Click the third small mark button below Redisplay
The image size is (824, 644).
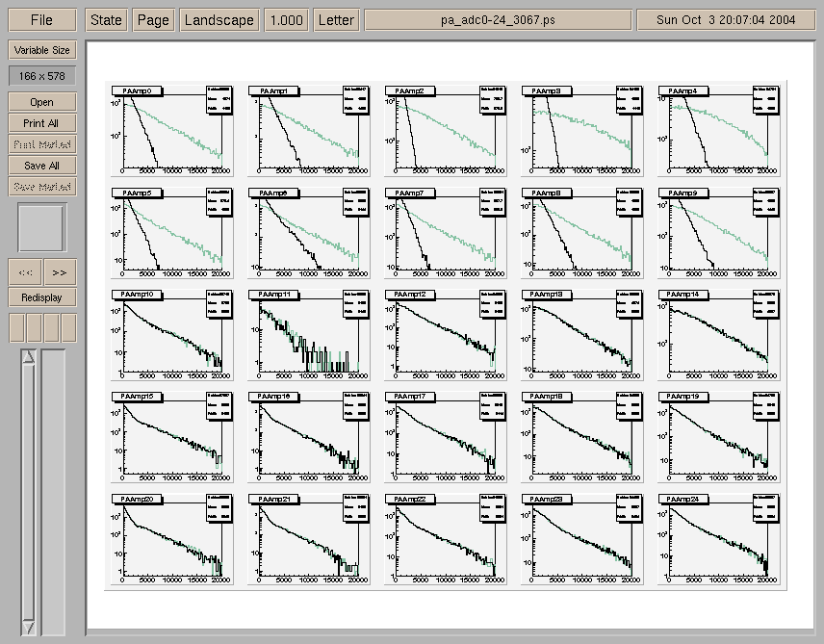pos(52,327)
